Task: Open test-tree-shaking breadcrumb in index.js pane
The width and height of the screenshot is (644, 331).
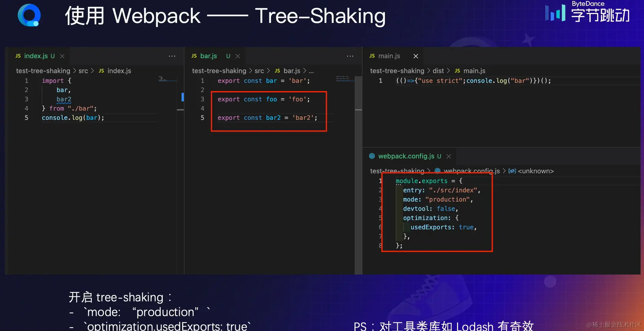Action: (x=43, y=71)
